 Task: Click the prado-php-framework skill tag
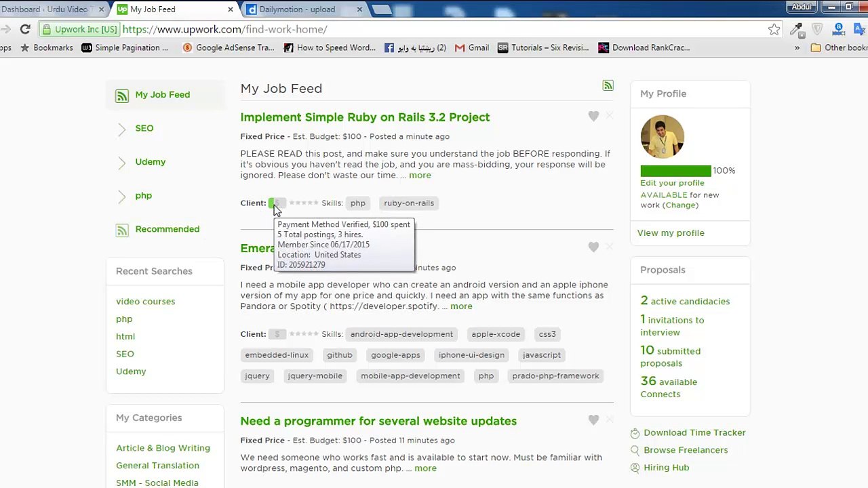click(x=555, y=375)
